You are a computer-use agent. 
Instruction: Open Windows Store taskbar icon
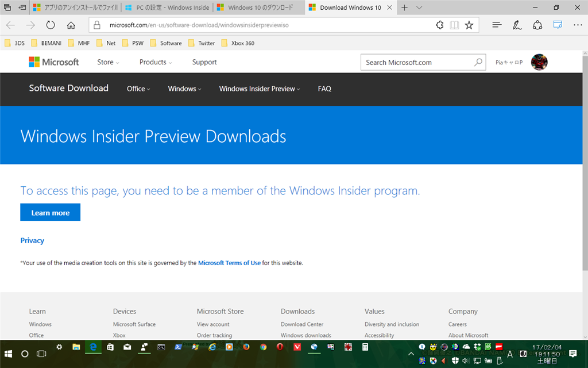pyautogui.click(x=110, y=347)
